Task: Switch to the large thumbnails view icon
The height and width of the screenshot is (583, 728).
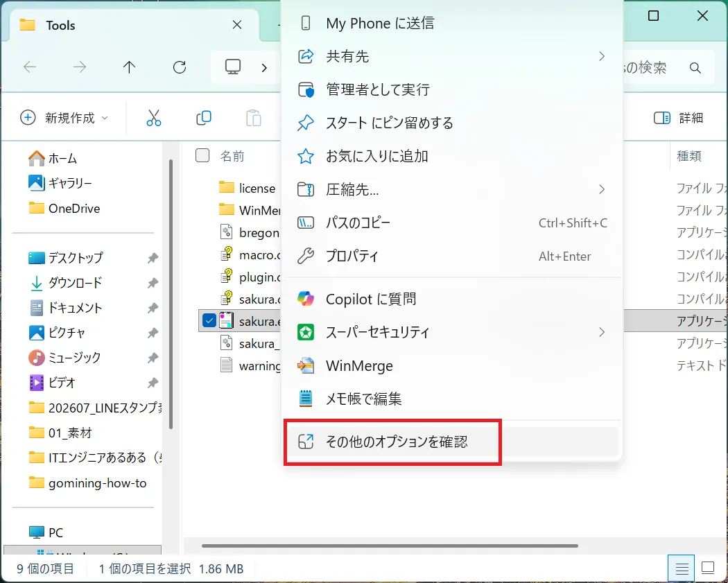Action: [x=708, y=568]
